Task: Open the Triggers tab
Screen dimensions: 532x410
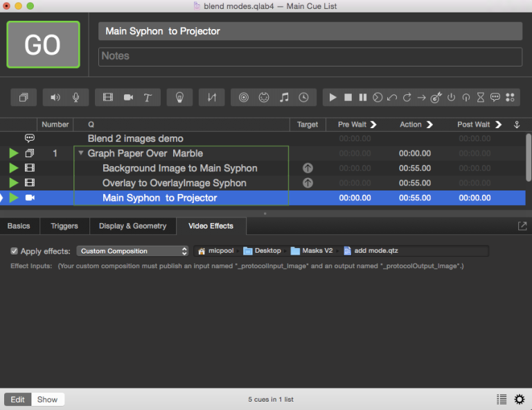Action: [x=64, y=226]
